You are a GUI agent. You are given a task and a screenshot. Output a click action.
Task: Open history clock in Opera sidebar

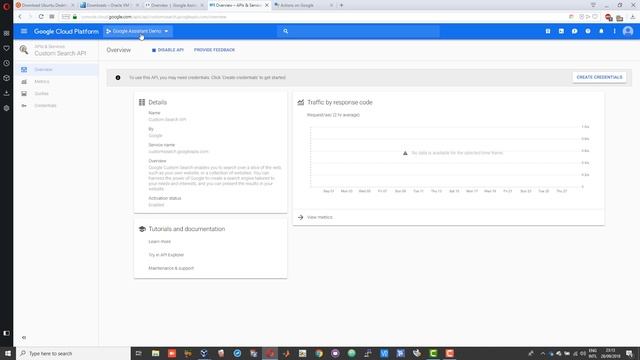coord(6,63)
